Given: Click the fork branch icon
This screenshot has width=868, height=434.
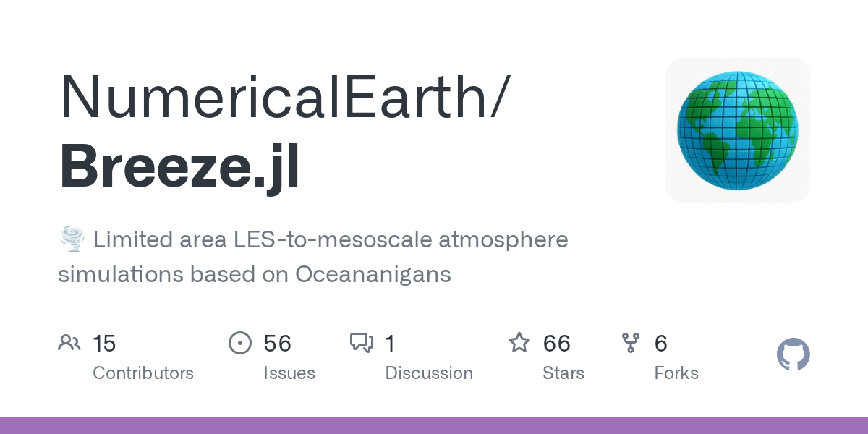Looking at the screenshot, I should (x=631, y=343).
